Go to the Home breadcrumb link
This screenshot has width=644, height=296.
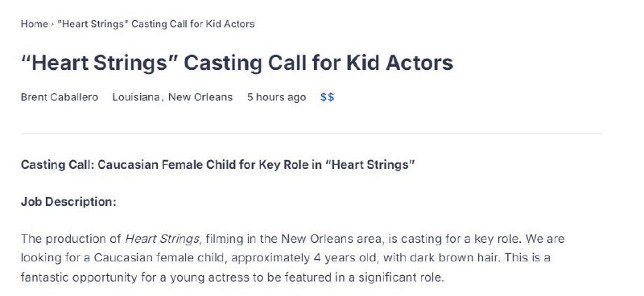pos(34,24)
